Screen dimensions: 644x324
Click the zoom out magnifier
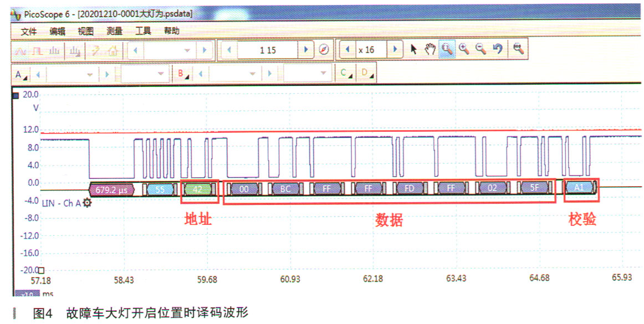coord(481,50)
